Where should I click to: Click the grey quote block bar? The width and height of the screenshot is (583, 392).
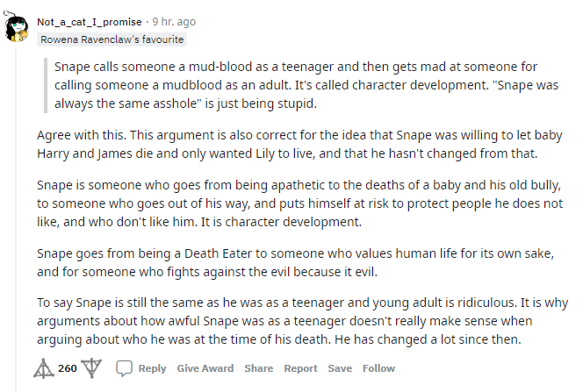pyautogui.click(x=46, y=85)
